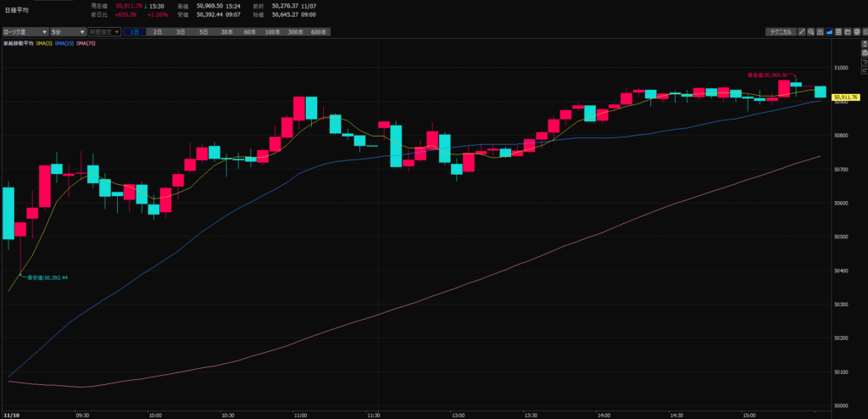
Task: Open the folder icon in toolbar
Action: coord(847,32)
